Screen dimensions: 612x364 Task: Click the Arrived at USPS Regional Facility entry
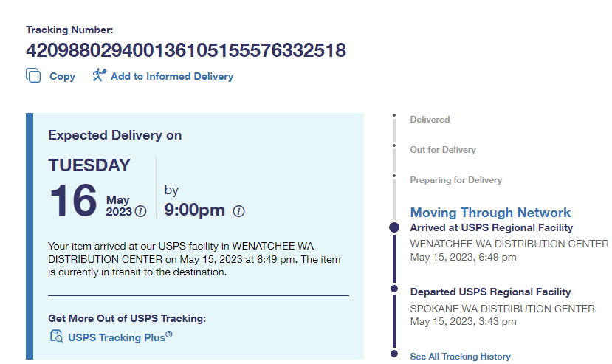[491, 228]
